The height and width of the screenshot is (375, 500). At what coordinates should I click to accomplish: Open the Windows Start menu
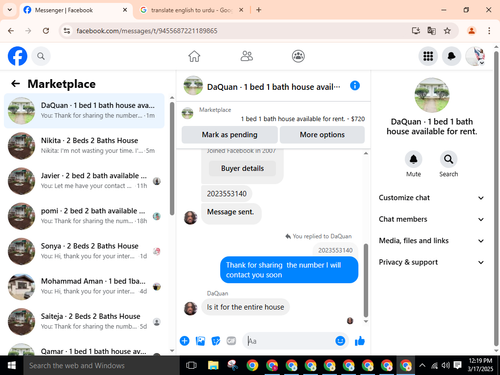click(x=11, y=365)
